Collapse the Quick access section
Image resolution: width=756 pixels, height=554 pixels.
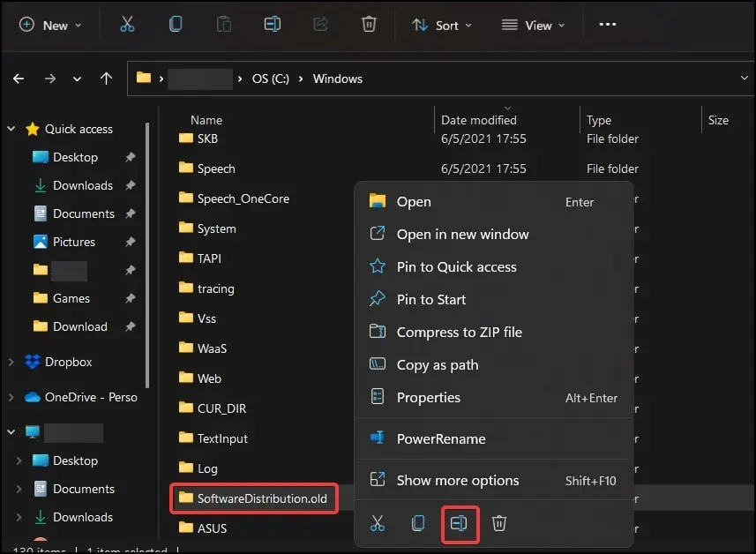click(x=11, y=129)
